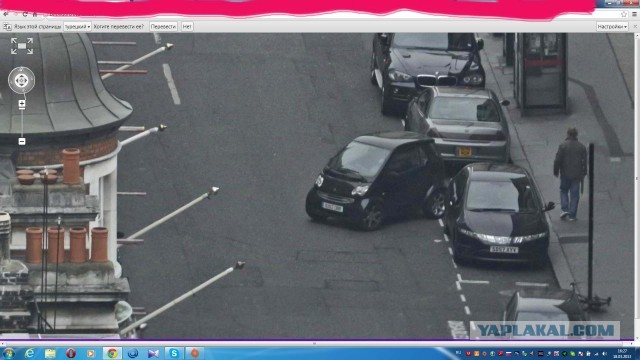Toggle fullscreen view of the panorama

point(22,46)
